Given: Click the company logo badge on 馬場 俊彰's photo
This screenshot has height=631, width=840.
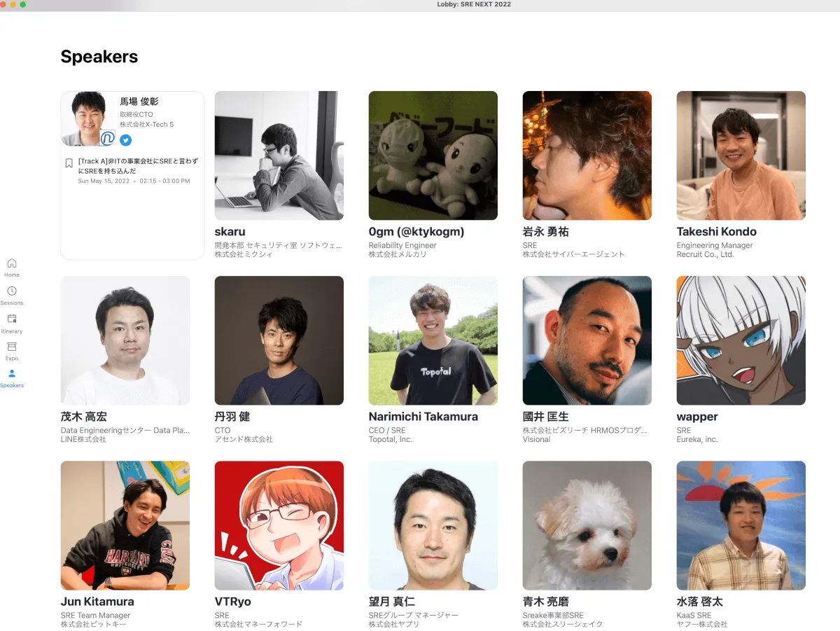Looking at the screenshot, I should coord(107,139).
